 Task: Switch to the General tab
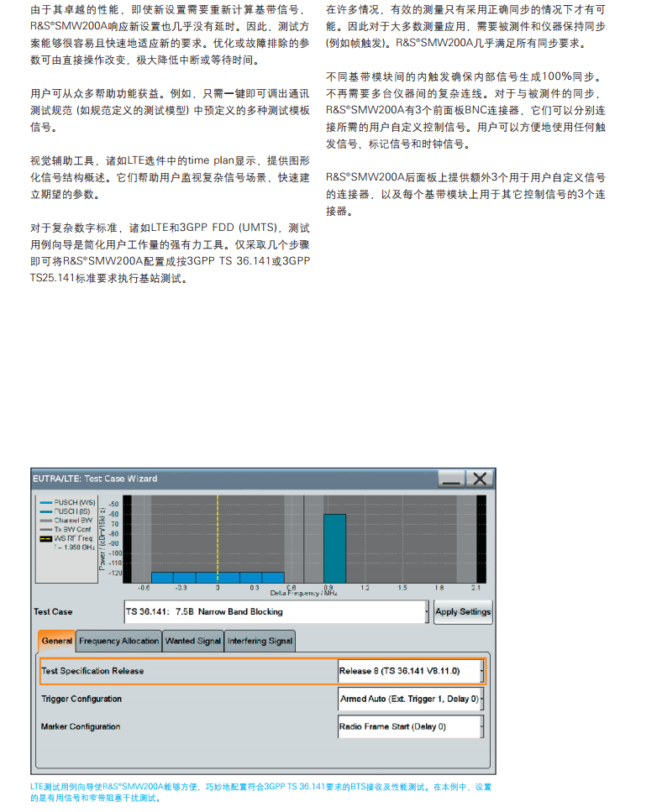pos(56,641)
